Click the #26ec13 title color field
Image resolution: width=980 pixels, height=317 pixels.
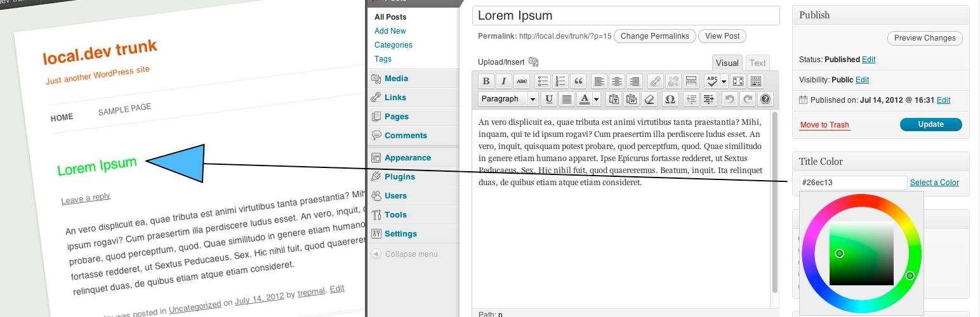click(853, 183)
